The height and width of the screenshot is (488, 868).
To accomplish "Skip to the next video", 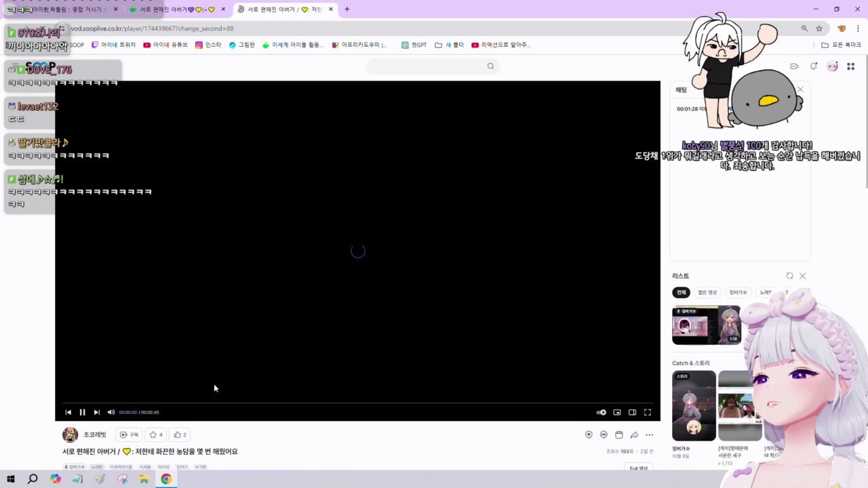I will 96,412.
